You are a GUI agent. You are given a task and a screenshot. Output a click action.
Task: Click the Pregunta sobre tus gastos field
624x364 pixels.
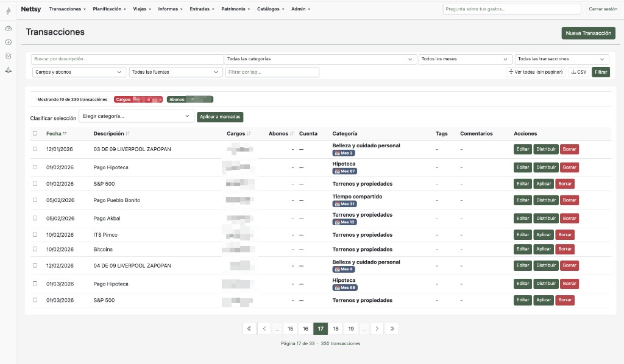512,9
